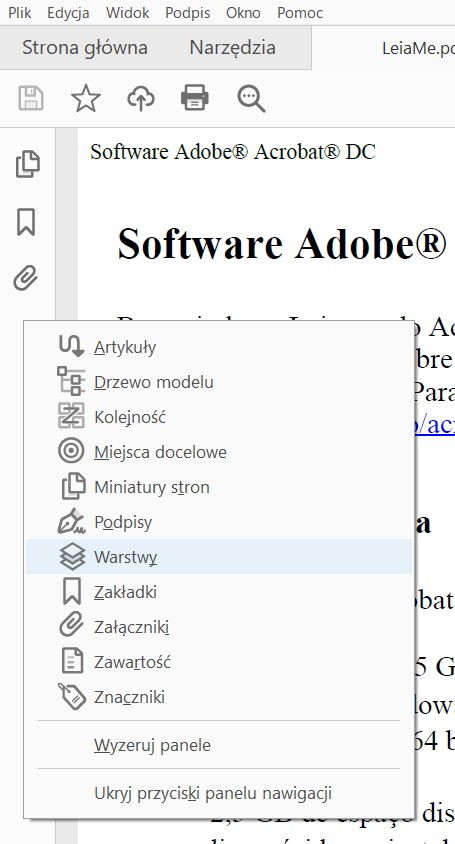
Task: Choose Miniatury stron menu entry
Action: click(x=219, y=487)
